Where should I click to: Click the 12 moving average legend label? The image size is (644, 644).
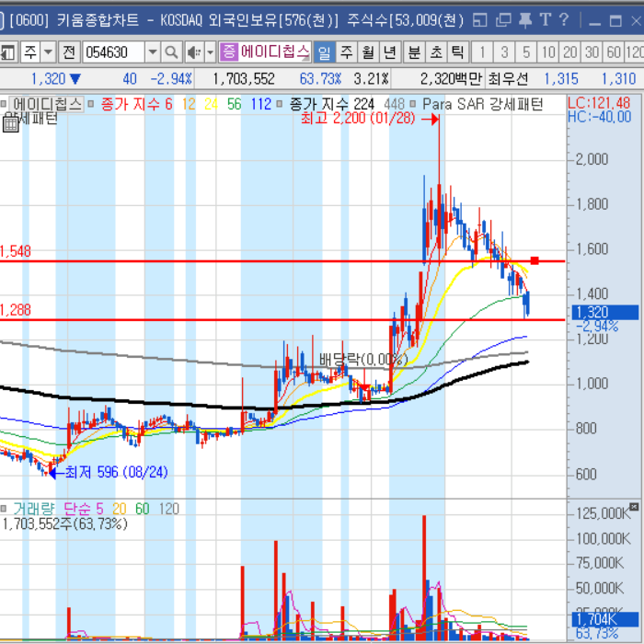pos(189,104)
